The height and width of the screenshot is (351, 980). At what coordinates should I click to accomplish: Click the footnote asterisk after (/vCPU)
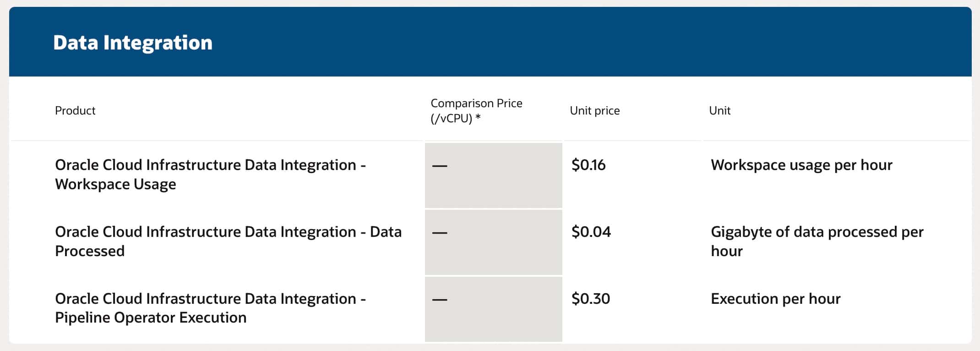click(x=478, y=119)
